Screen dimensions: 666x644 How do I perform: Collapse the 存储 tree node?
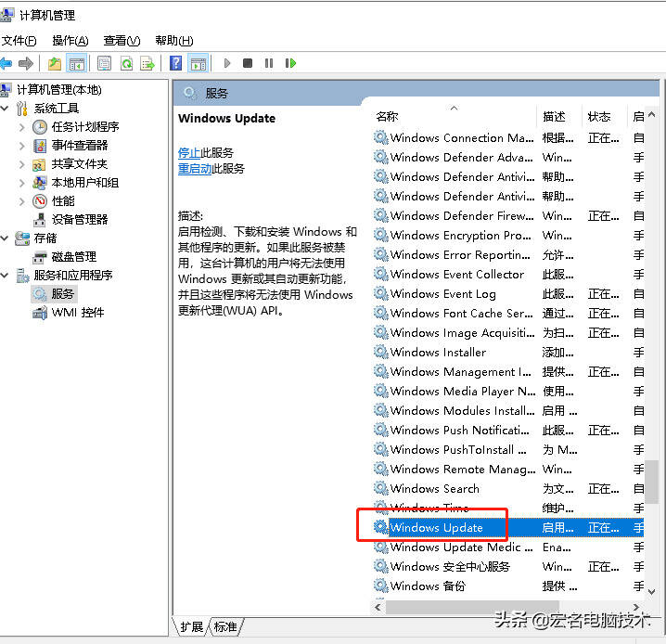[x=5, y=238]
